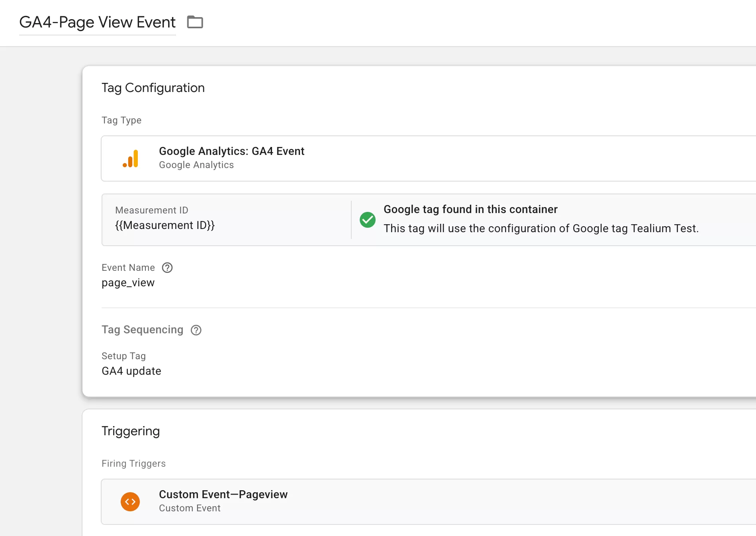Click the Measurement ID label
756x536 pixels.
pos(151,210)
